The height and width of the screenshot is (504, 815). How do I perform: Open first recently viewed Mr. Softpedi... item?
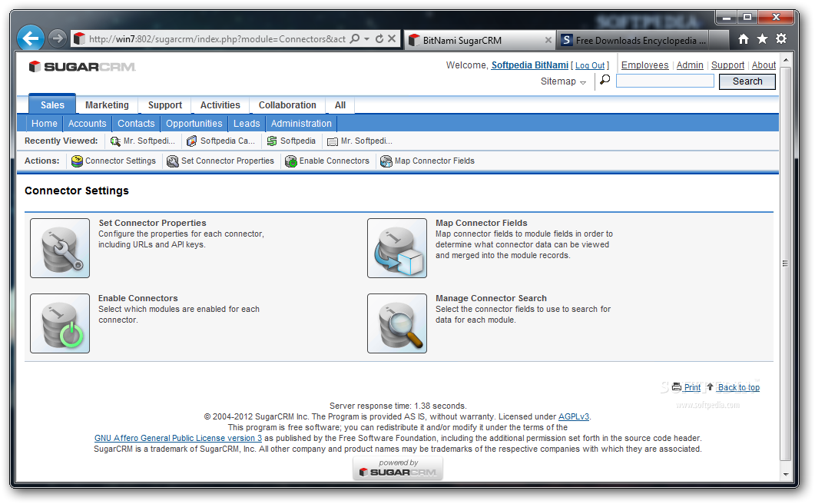(142, 141)
